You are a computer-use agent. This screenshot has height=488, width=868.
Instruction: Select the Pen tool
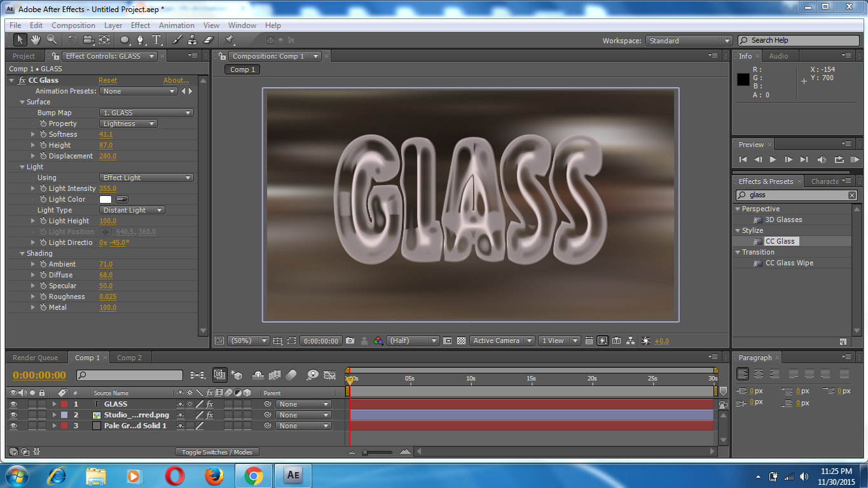[141, 39]
